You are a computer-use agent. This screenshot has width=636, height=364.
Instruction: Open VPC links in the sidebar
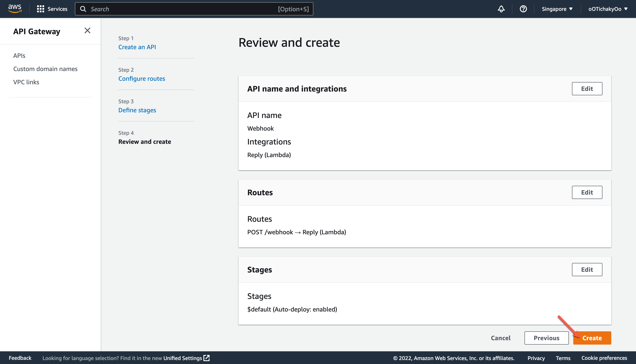click(26, 82)
